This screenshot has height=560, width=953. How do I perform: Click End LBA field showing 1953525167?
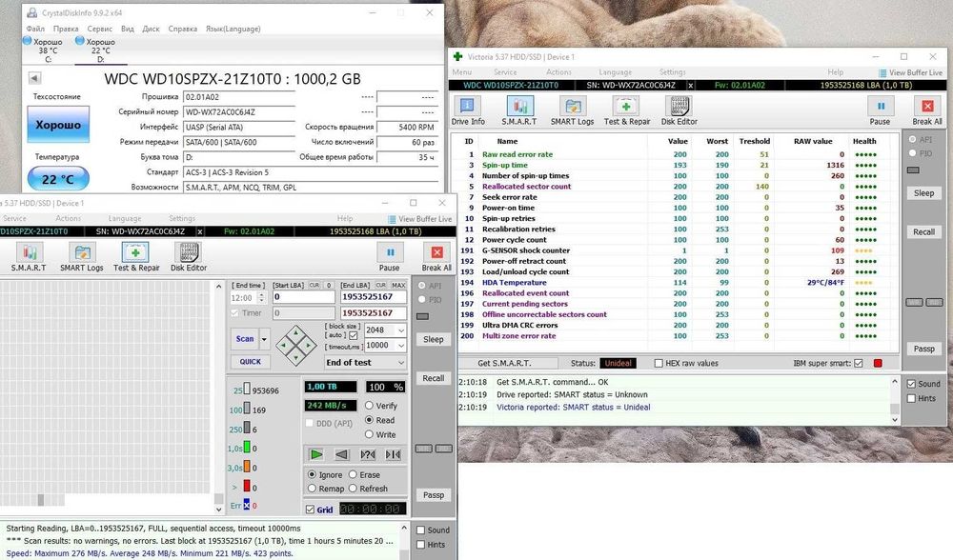pyautogui.click(x=373, y=297)
